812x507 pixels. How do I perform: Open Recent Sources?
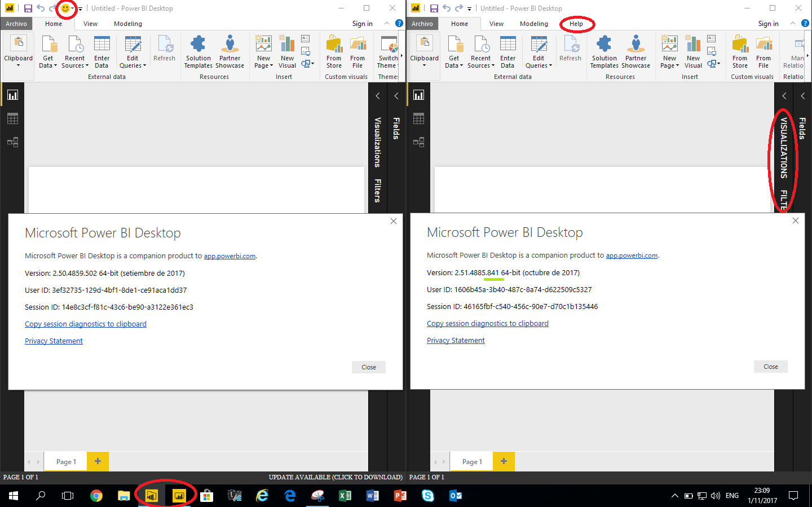pyautogui.click(x=74, y=51)
